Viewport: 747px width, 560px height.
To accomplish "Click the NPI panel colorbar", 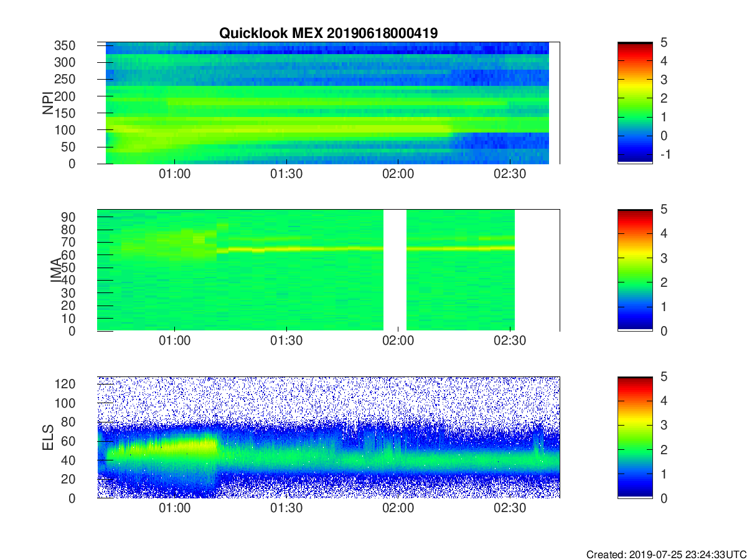I will (x=635, y=103).
